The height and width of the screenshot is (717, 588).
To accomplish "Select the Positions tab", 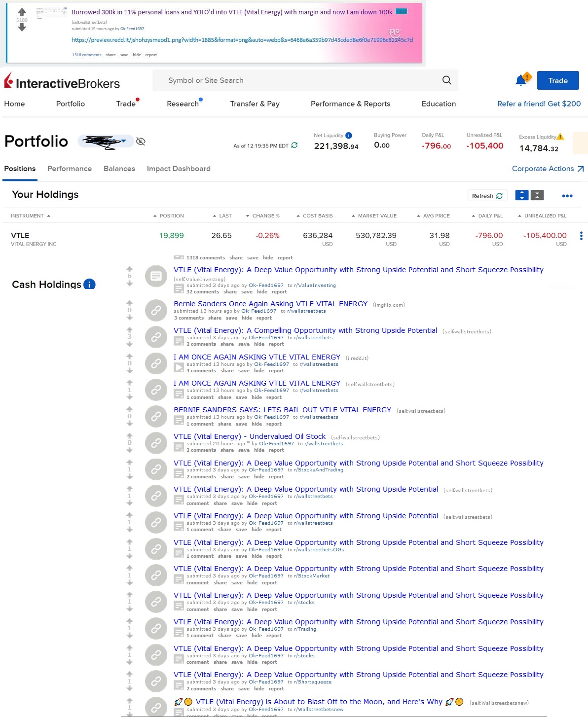I will (20, 169).
